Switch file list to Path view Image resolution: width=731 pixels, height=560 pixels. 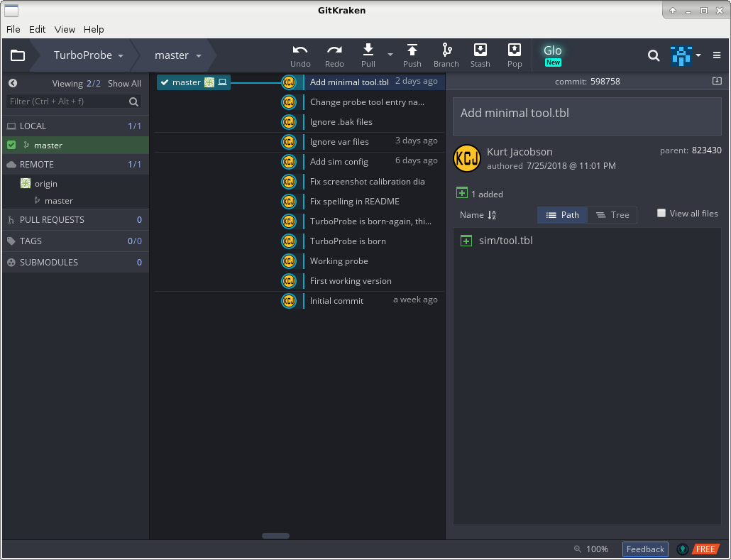562,215
